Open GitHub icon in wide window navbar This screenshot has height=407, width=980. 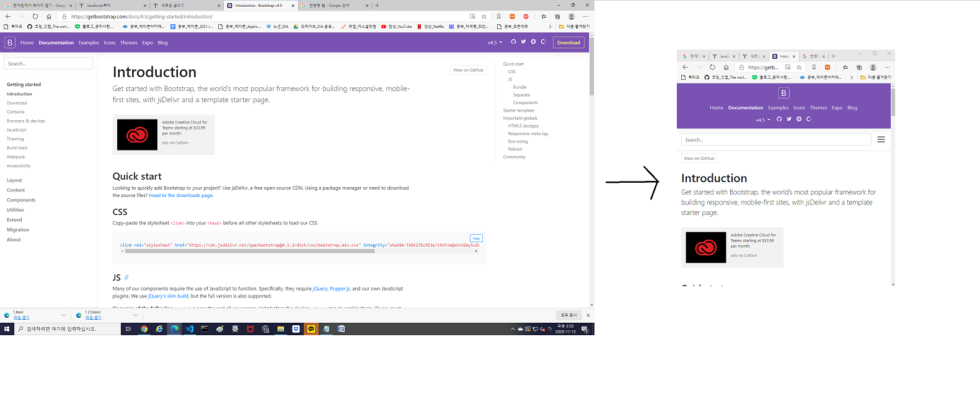click(513, 42)
